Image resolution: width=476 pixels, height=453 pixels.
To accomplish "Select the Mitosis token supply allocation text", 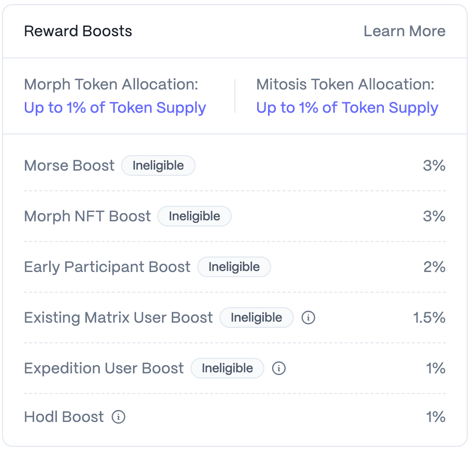I will (x=347, y=108).
